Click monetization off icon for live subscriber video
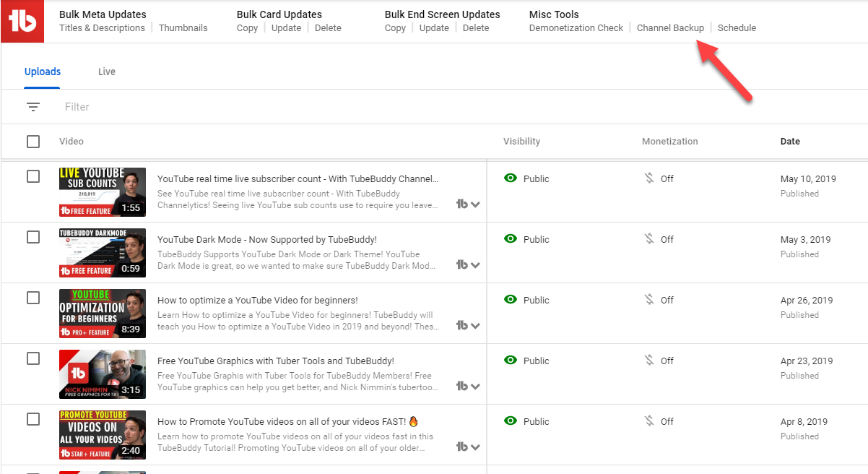The height and width of the screenshot is (474, 868). pos(649,178)
